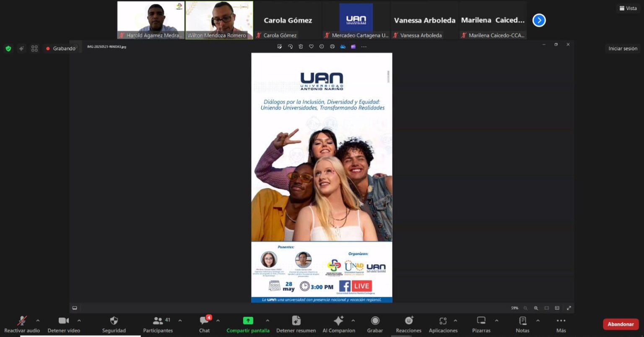
Task: Click the Compartir pantalla share icon
Action: [x=248, y=321]
